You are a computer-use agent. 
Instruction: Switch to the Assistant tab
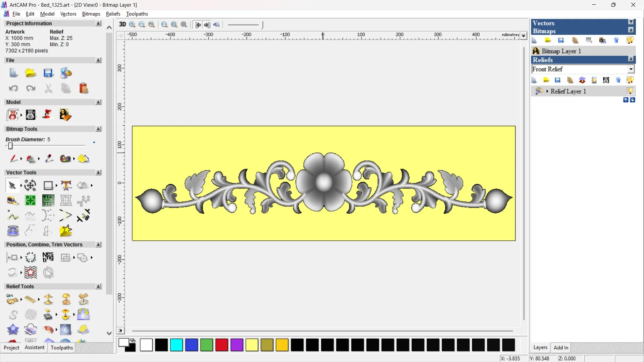34,348
